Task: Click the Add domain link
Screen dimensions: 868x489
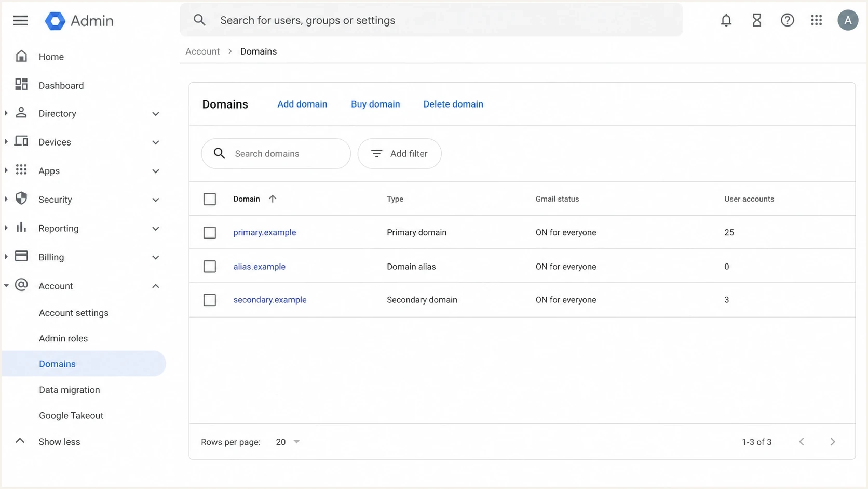Action: click(302, 104)
